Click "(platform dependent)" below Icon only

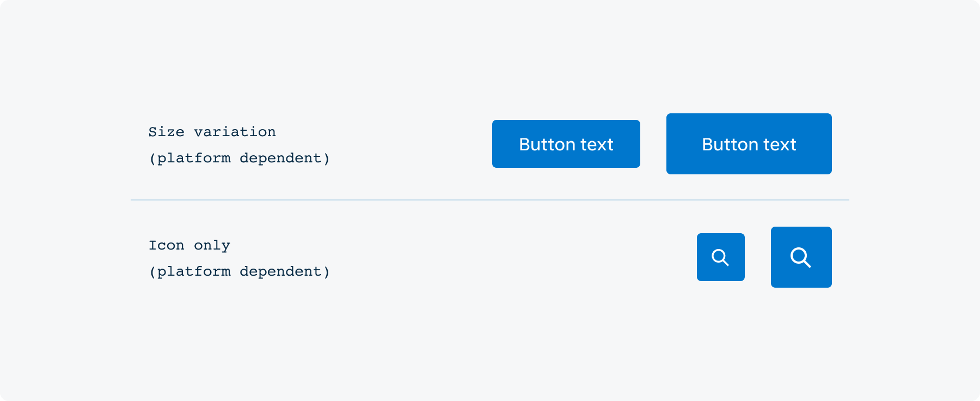(239, 271)
